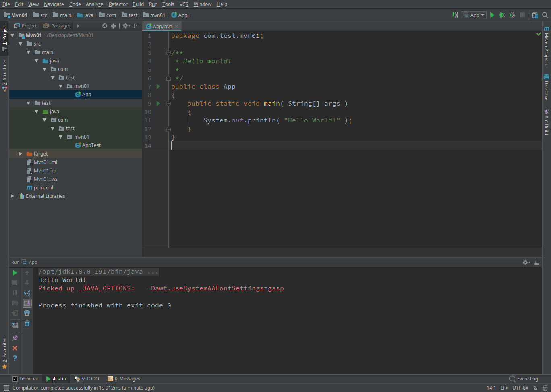The image size is (551, 392).
Task: Click run gutter arrow beside class App
Action: point(158,87)
